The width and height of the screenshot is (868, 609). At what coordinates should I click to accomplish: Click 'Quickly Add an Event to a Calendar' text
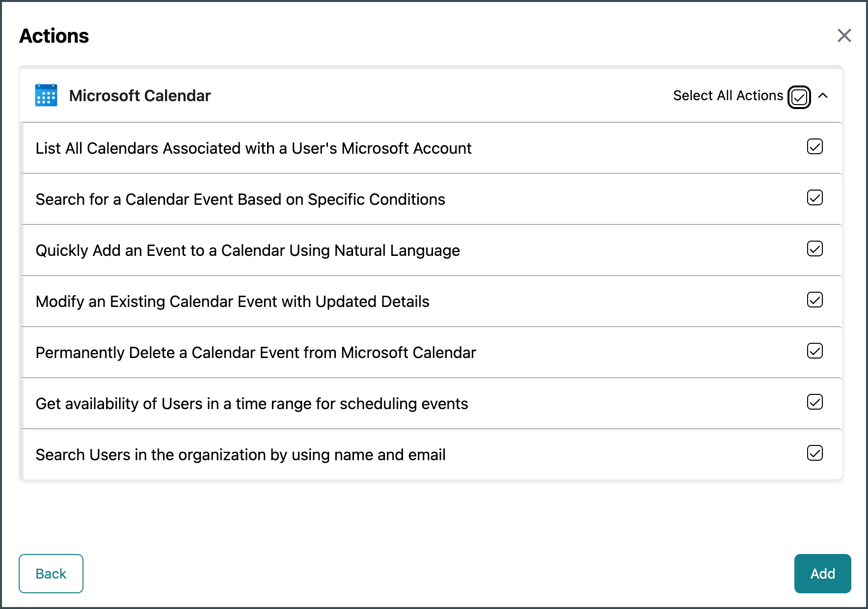161,250
